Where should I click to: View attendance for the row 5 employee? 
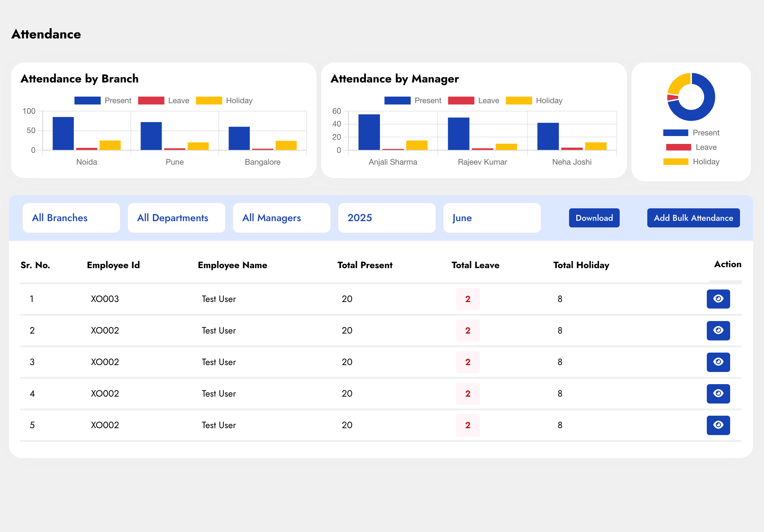(718, 425)
